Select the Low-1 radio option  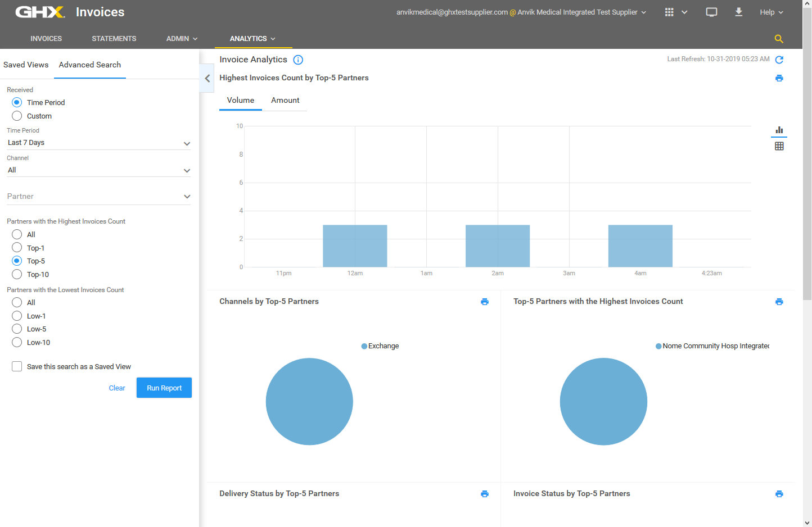pyautogui.click(x=17, y=316)
